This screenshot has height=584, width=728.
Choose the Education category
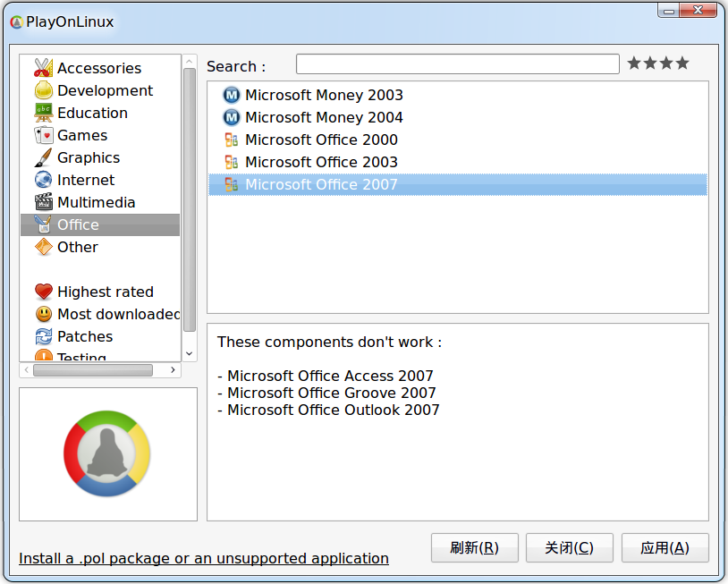[x=92, y=113]
